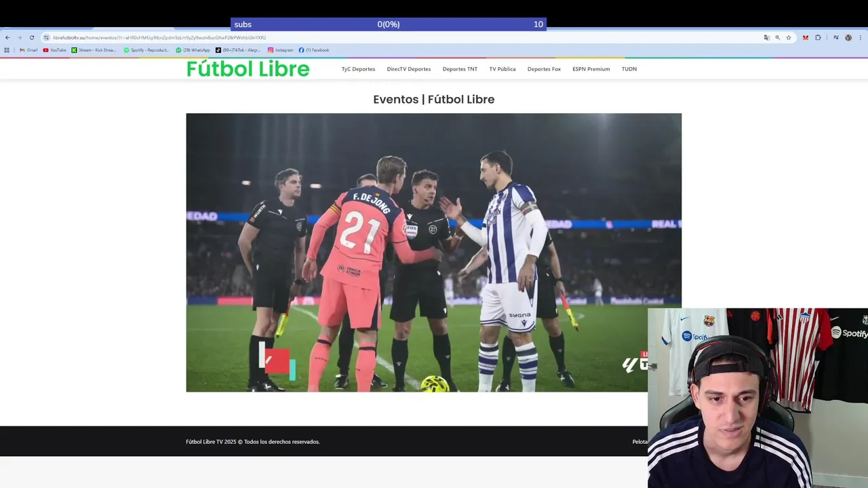Open the MetaMask fox extension icon

pyautogui.click(x=806, y=37)
